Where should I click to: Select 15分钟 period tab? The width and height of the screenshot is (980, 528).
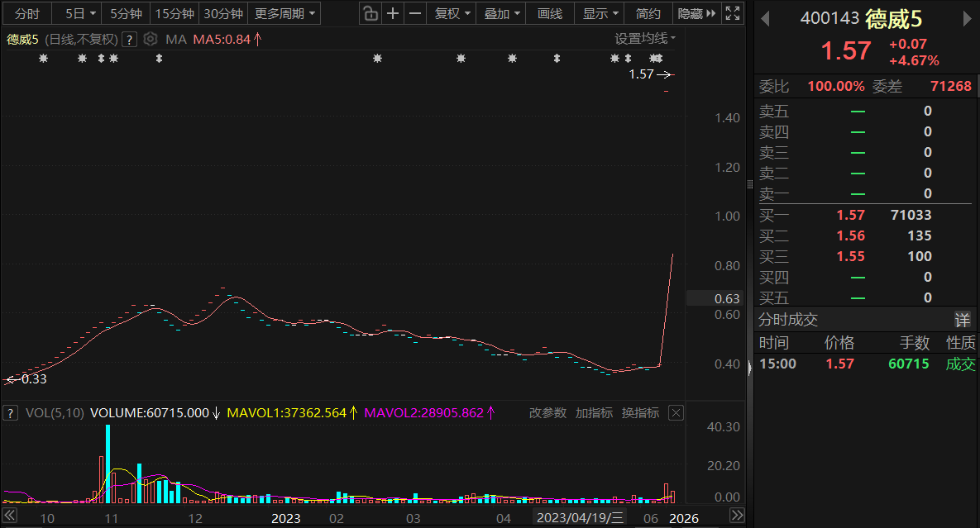pyautogui.click(x=174, y=13)
